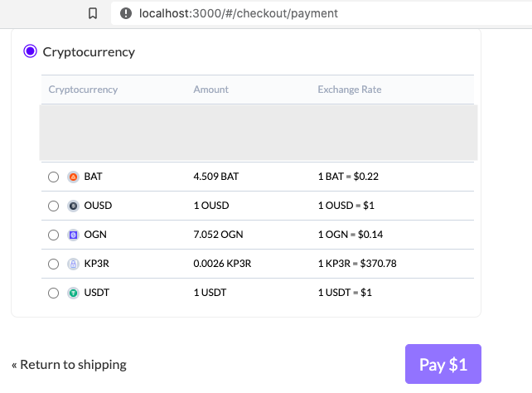The height and width of the screenshot is (393, 532).
Task: Choose KP3R as payment token
Action: tap(54, 264)
